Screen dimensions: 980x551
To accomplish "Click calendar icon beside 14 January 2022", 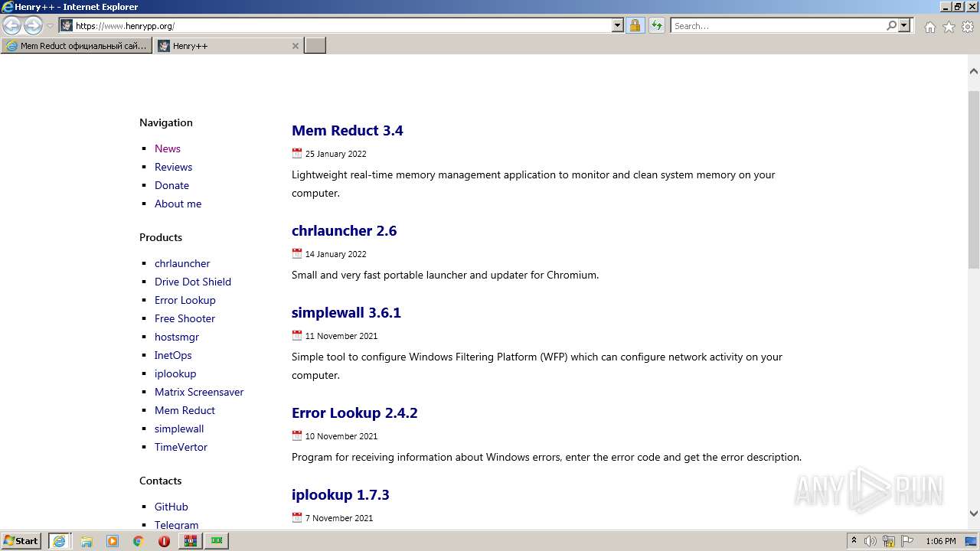I will tap(297, 253).
